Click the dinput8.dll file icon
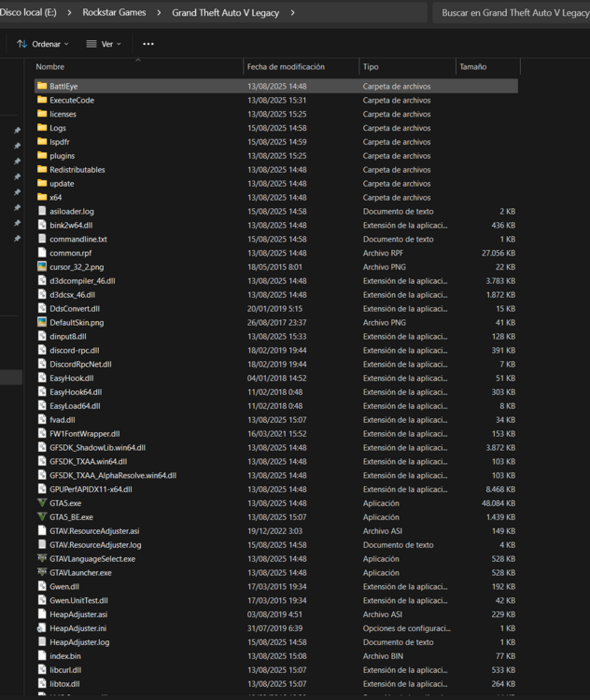 (x=42, y=336)
